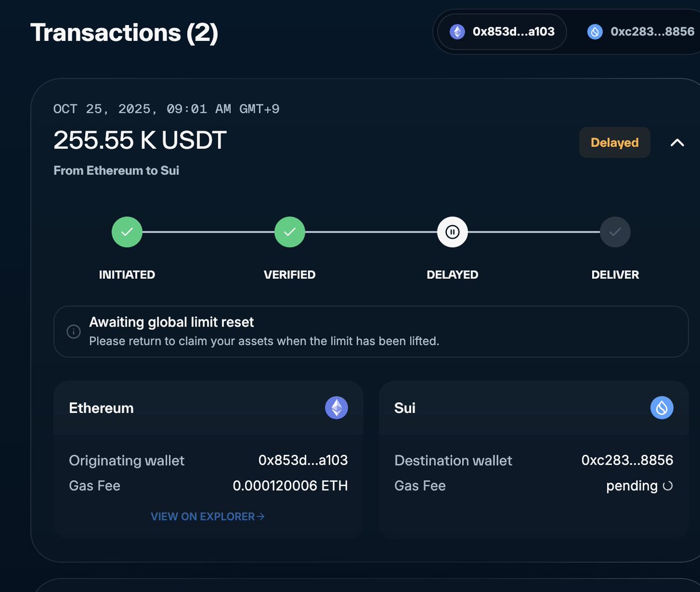Click the Initiated step green checkmark
The width and height of the screenshot is (700, 592).
click(127, 232)
